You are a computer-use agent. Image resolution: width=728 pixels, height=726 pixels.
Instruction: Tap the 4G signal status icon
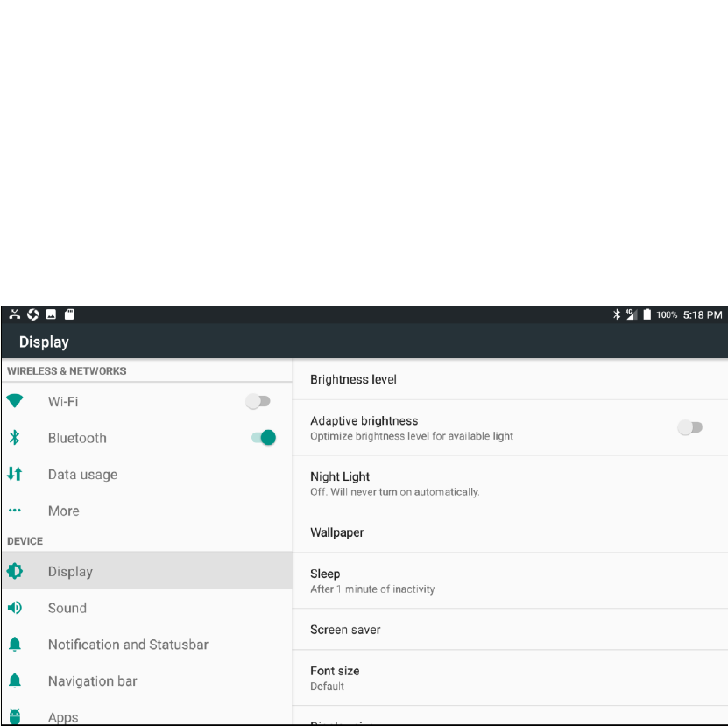[632, 314]
